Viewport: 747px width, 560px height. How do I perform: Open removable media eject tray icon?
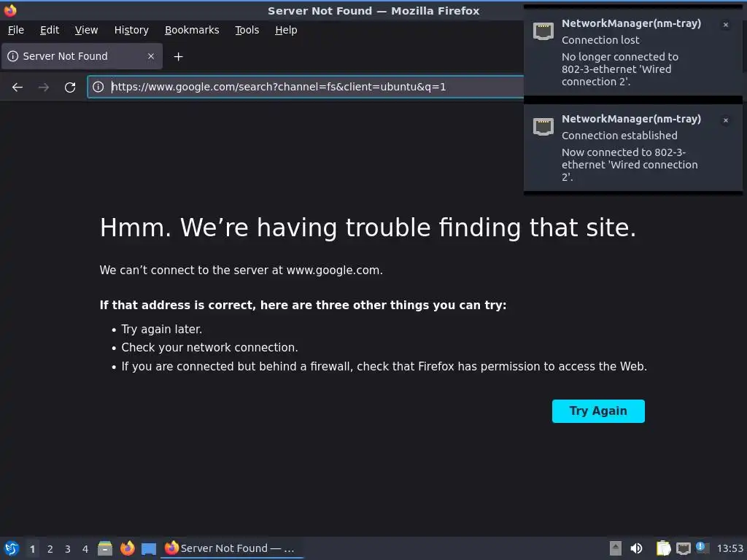point(616,548)
